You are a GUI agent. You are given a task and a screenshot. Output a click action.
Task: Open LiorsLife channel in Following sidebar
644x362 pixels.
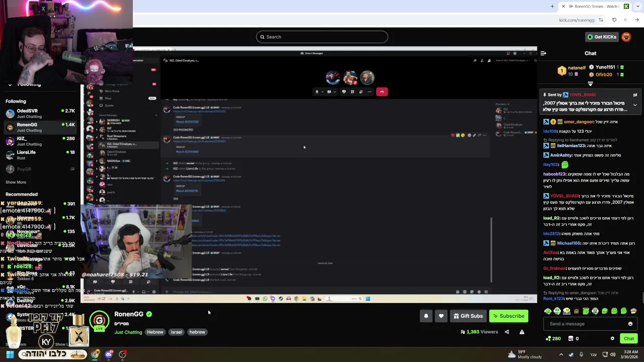click(40, 155)
